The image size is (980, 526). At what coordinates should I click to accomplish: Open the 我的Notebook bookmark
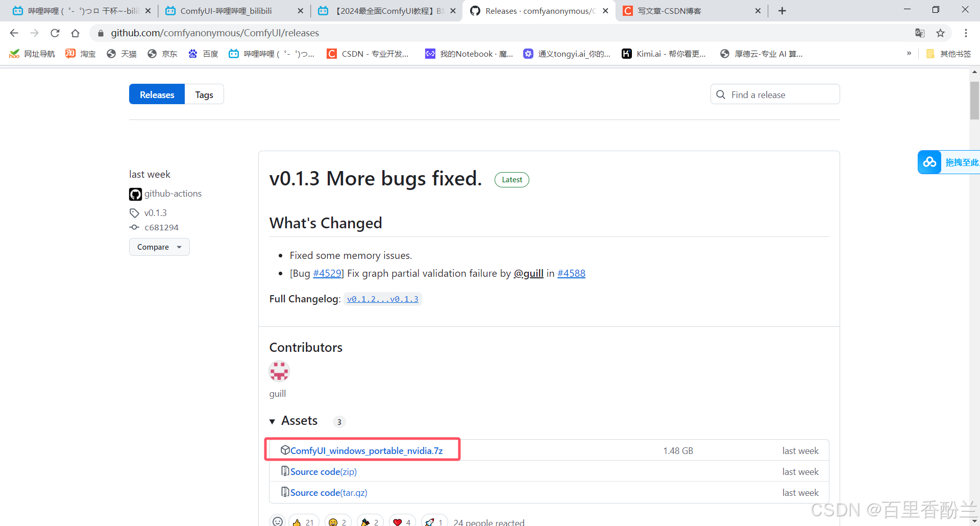point(469,54)
